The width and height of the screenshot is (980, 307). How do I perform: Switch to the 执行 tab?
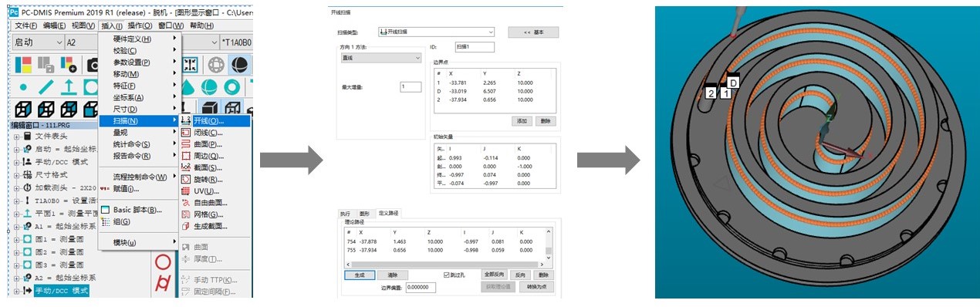click(345, 214)
